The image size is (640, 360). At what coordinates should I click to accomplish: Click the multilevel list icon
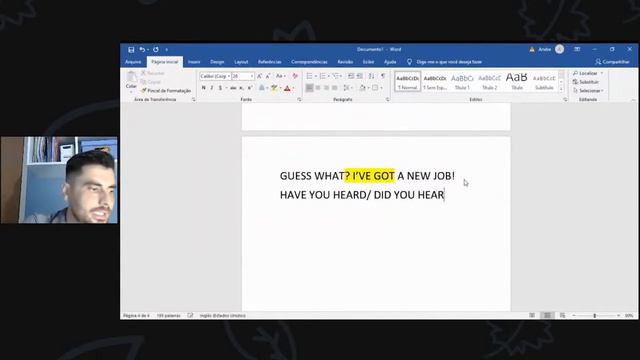pyautogui.click(x=336, y=76)
